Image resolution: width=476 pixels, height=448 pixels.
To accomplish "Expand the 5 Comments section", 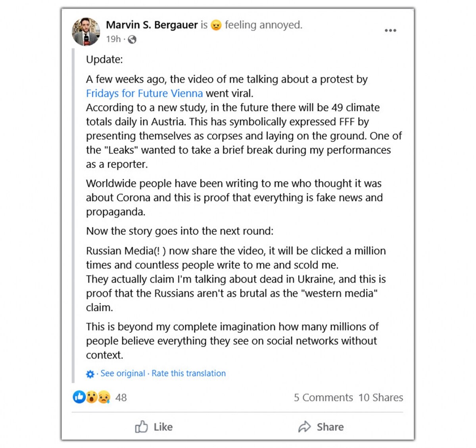I will click(323, 397).
